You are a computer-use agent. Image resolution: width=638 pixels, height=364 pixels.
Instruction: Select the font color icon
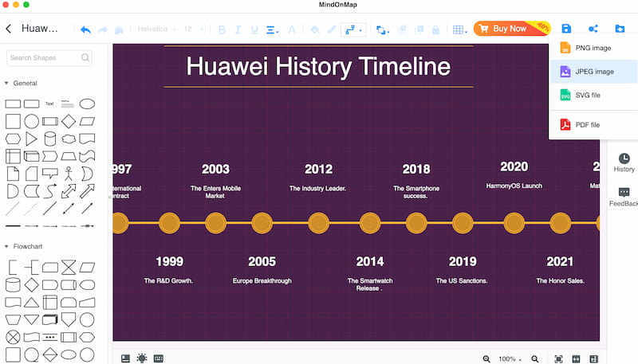point(292,29)
